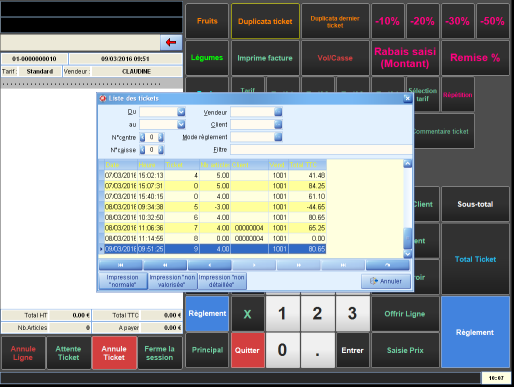This screenshot has height=387, width=514.
Task: Open the Du date dropdown
Action: tap(181, 112)
